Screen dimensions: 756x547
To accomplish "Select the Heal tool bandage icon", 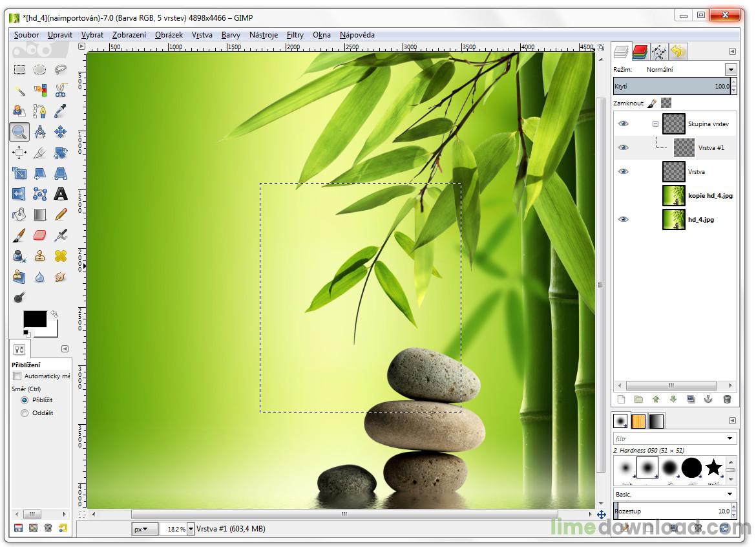I will [61, 256].
